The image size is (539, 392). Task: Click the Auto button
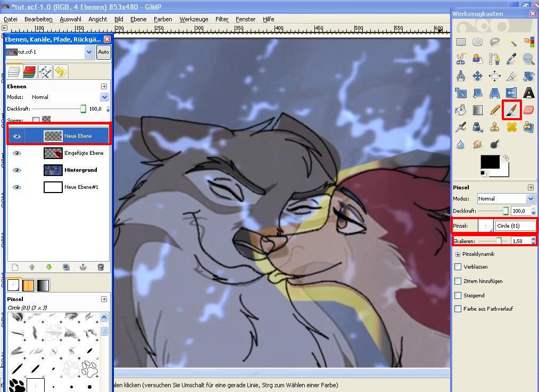pyautogui.click(x=103, y=52)
